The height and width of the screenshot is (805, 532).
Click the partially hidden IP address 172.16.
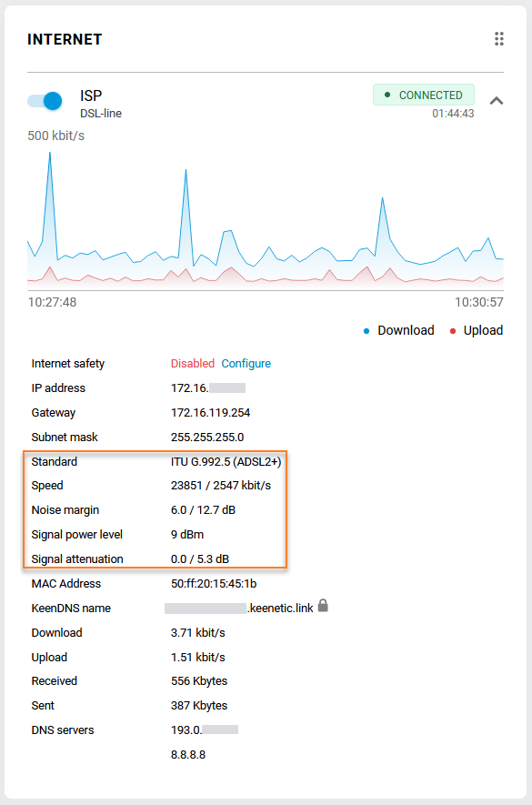click(208, 388)
